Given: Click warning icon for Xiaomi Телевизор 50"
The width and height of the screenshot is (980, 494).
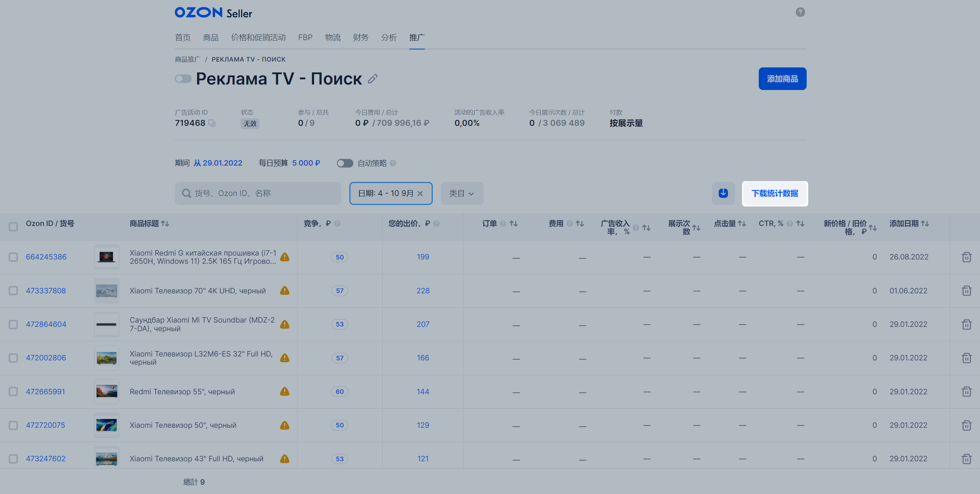Looking at the screenshot, I should [285, 425].
